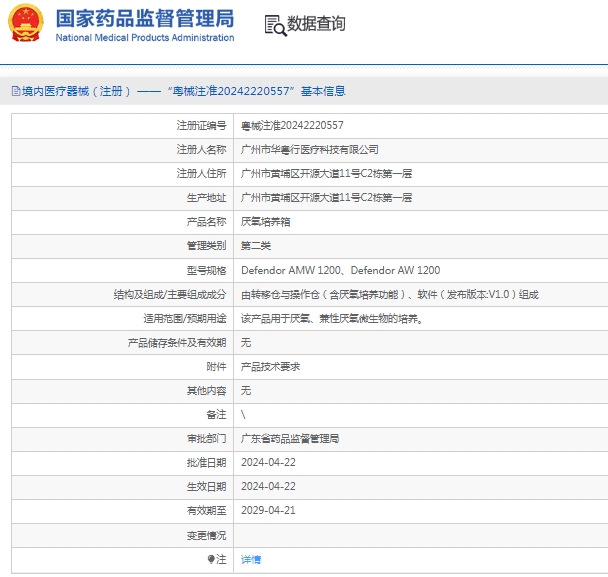
Task: Click the 结构及组成/主要组成成分 label
Action: [170, 294]
